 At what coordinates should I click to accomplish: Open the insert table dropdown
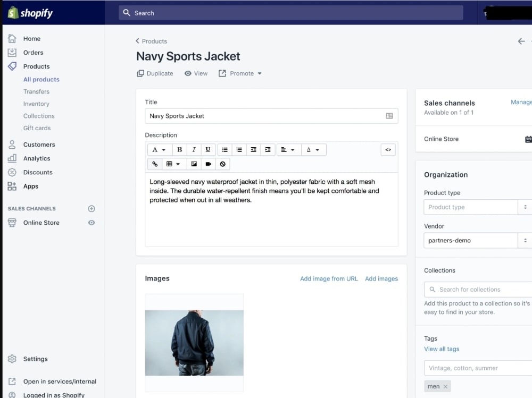tap(173, 164)
